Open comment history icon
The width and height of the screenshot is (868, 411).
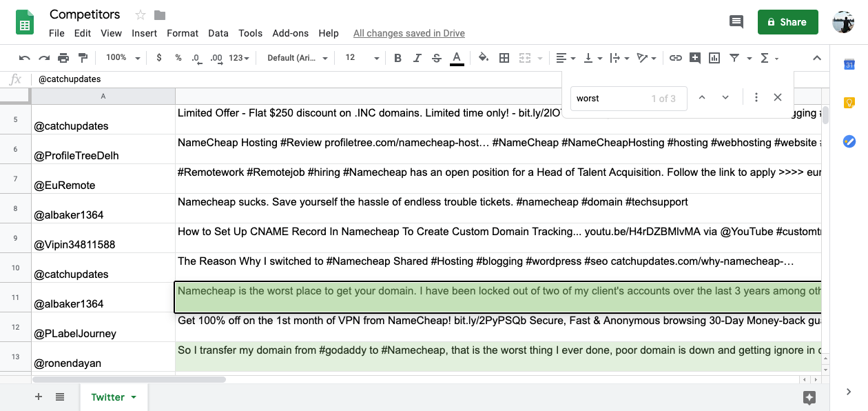pyautogui.click(x=736, y=22)
